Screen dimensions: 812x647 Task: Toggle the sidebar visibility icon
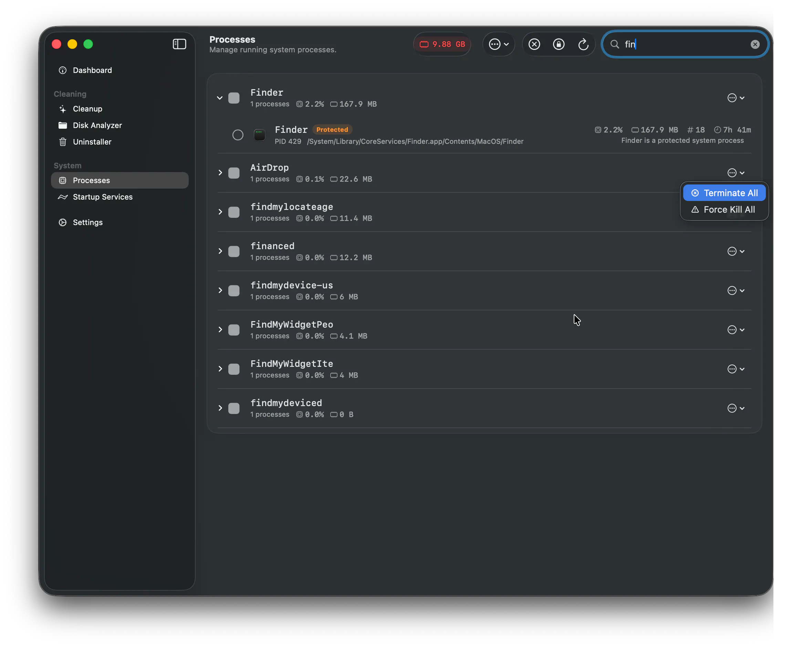179,44
